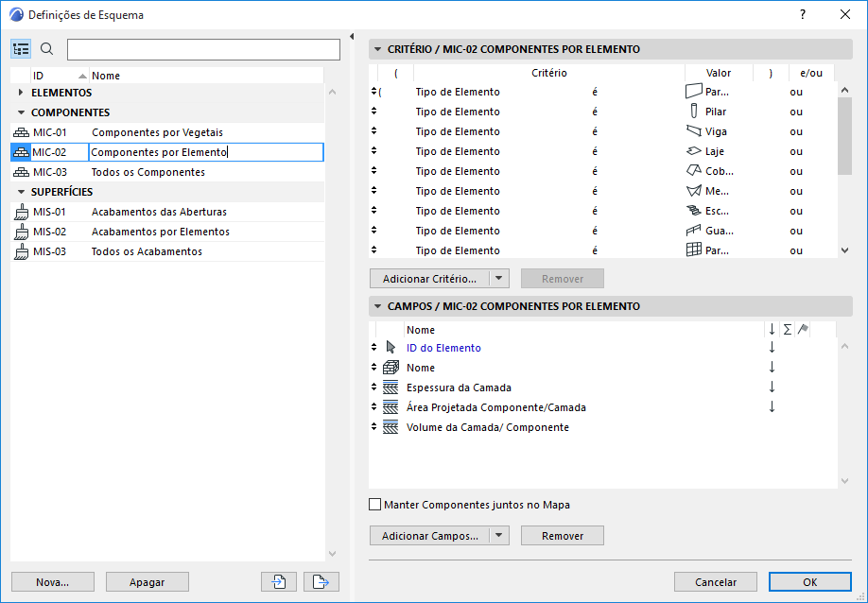Open the Adicionar Critério dropdown arrow
Screen dimensions: 868x603
[500, 279]
